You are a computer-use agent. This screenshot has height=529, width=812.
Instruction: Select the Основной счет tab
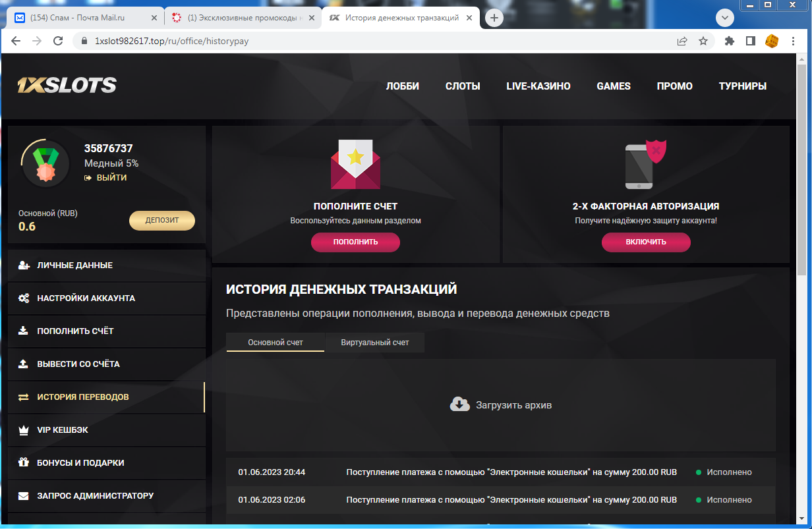coord(275,343)
